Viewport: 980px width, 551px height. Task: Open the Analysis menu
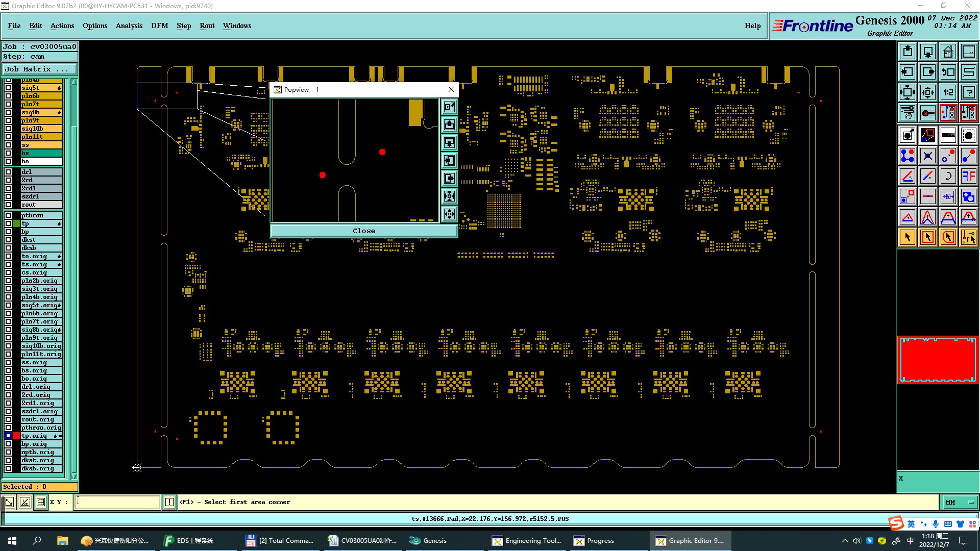click(x=129, y=26)
